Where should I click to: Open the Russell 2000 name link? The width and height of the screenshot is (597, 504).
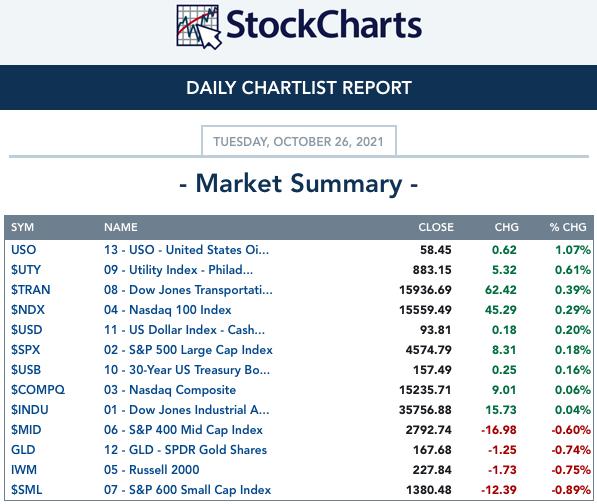click(x=152, y=470)
